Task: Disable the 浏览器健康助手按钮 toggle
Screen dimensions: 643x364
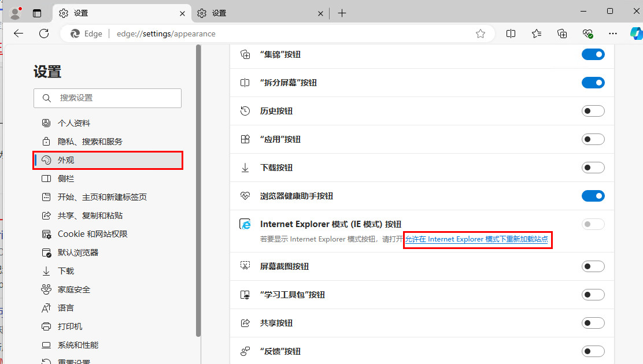Action: (593, 196)
